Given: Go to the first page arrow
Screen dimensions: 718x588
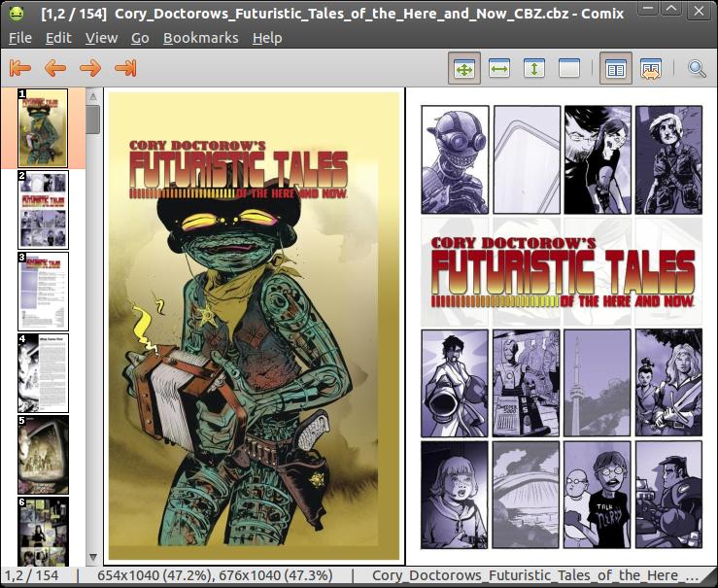Looking at the screenshot, I should click(19, 68).
